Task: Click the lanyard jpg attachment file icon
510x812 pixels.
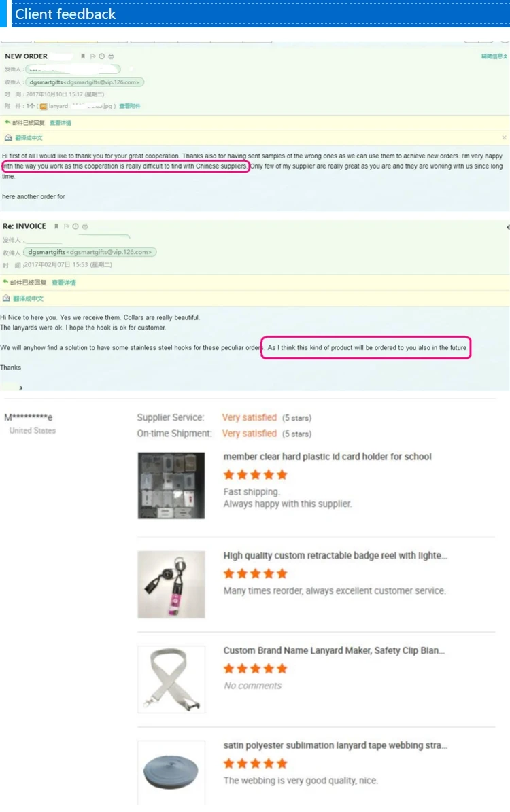Action: click(44, 106)
